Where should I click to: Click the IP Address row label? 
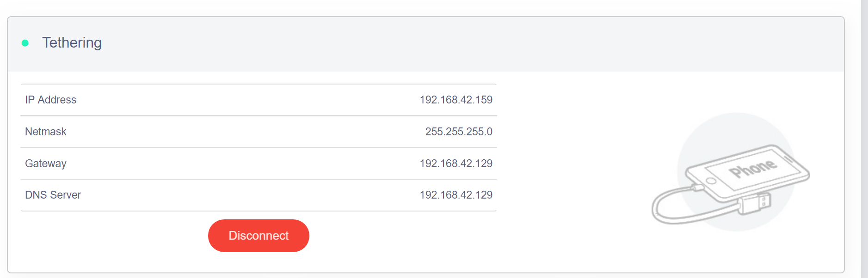[50, 100]
